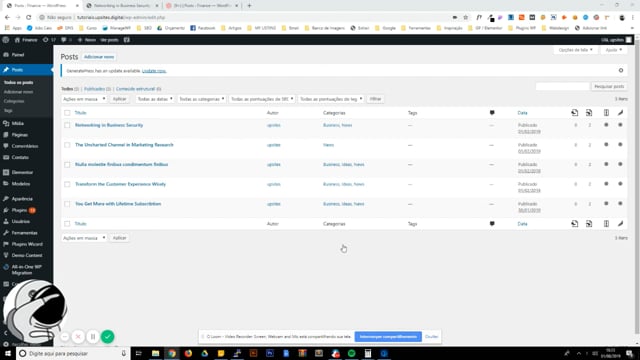Open the Todas as datas filter dropdown

(155, 99)
